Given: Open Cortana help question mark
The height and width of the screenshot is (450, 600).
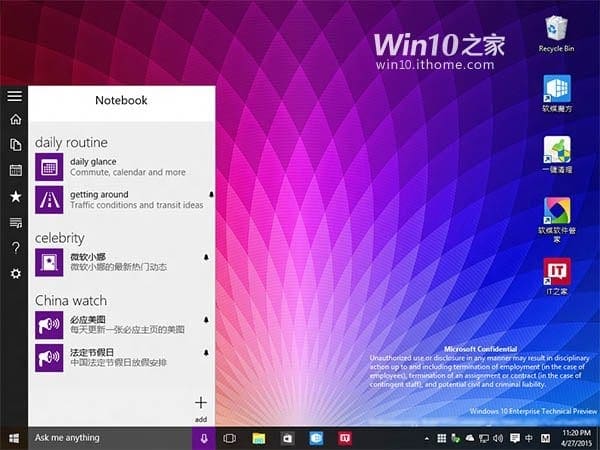Looking at the screenshot, I should 14,247.
